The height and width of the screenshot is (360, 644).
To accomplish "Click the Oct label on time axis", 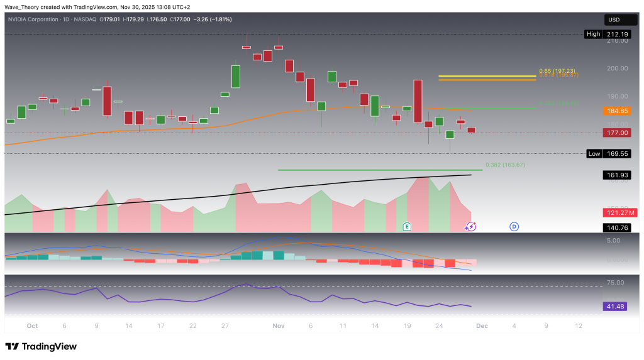I will coord(32,326).
